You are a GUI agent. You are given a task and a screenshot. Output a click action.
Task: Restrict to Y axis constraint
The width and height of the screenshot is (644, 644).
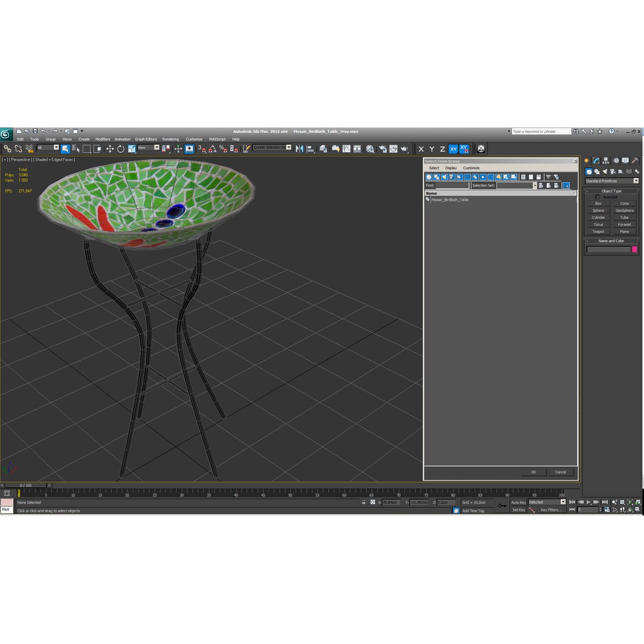click(x=432, y=149)
